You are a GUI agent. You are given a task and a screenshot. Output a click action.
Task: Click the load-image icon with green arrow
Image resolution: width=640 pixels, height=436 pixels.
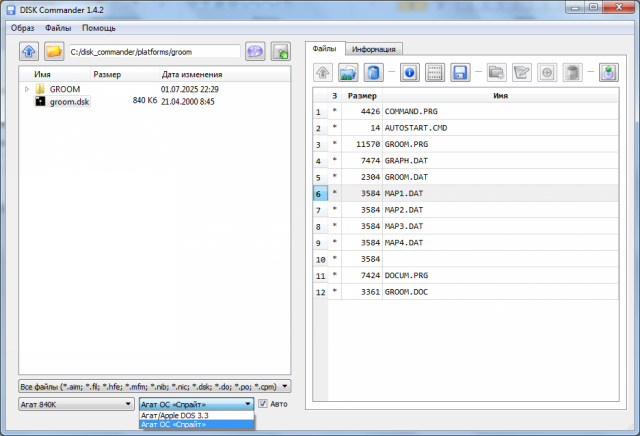click(281, 51)
